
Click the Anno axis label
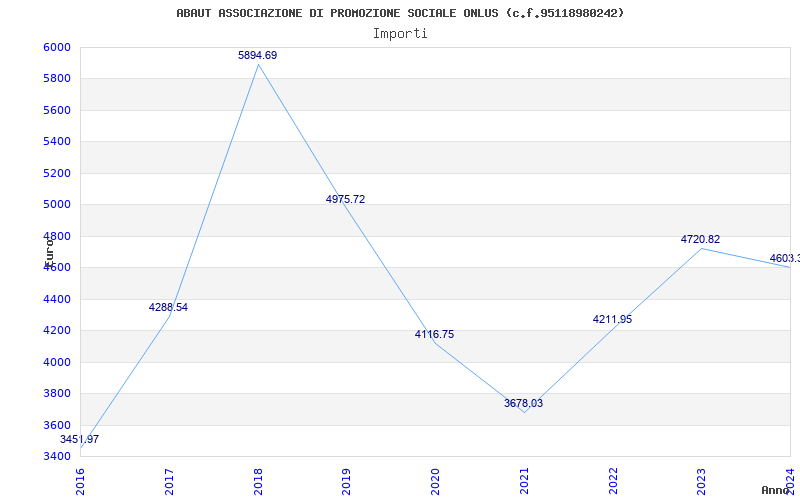774,490
